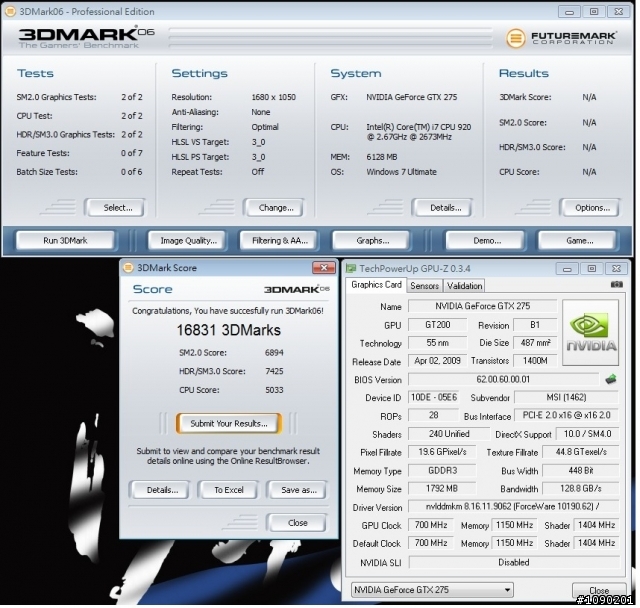Click the GFX value NVIDIA GeForce GTX 275
This screenshot has width=640, height=608.
pos(411,97)
